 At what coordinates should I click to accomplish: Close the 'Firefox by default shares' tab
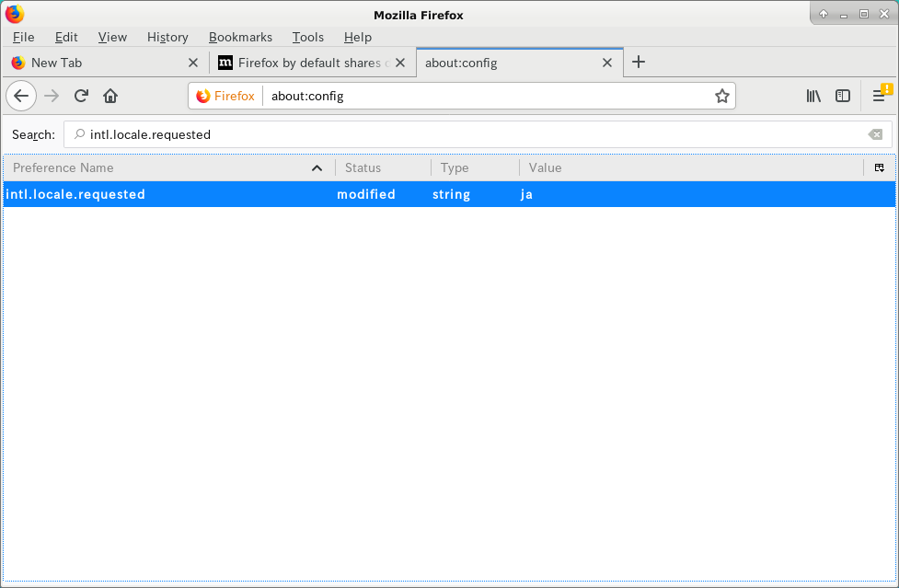point(400,63)
